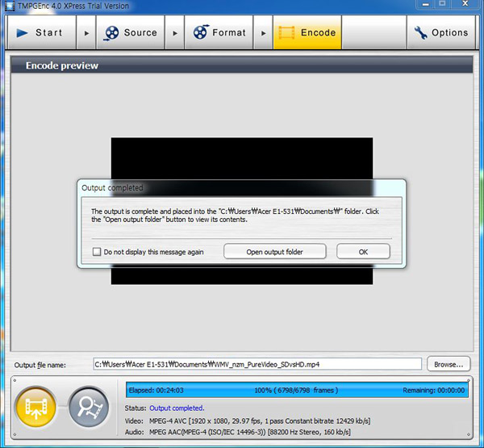The height and width of the screenshot is (448, 484).
Task: Switch to the Format stage tab
Action: [219, 32]
